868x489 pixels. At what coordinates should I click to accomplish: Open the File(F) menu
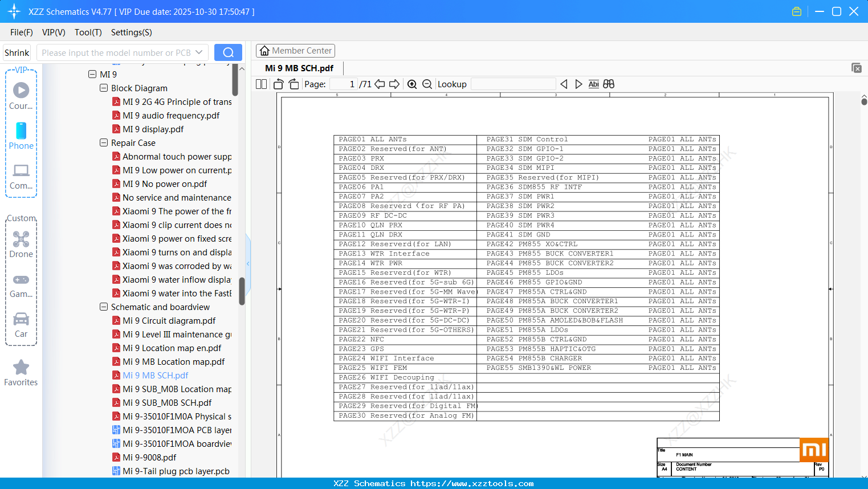pyautogui.click(x=22, y=32)
